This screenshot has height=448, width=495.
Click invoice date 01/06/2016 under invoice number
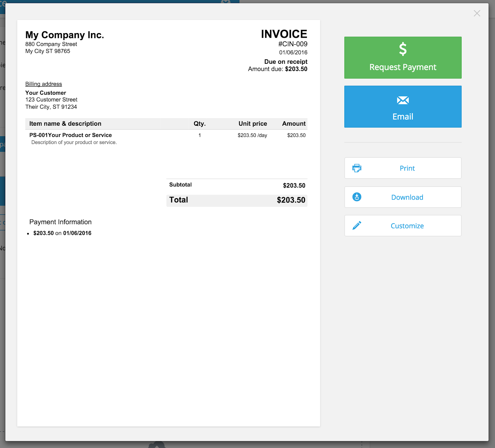pyautogui.click(x=293, y=52)
